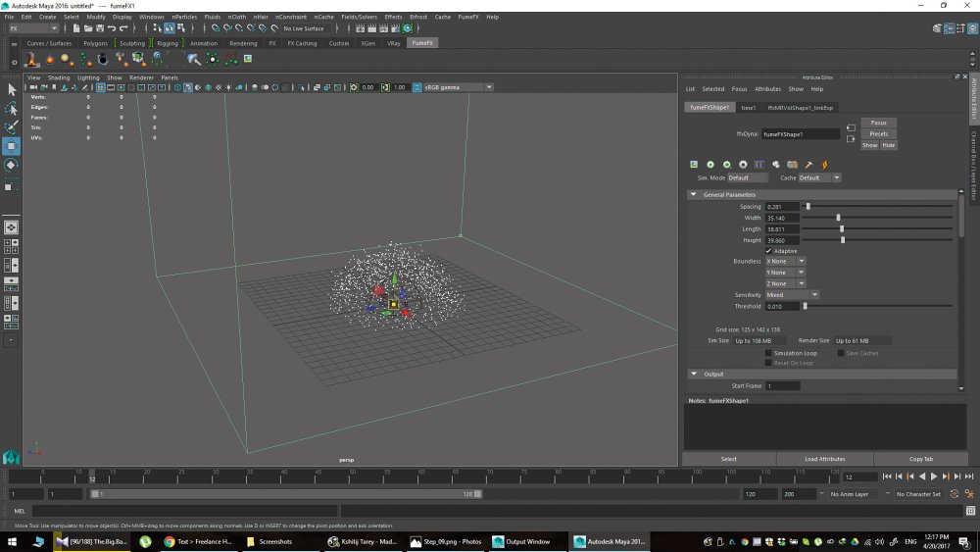This screenshot has height=552, width=980.
Task: Toggle the Adaptive checkbox
Action: click(768, 251)
